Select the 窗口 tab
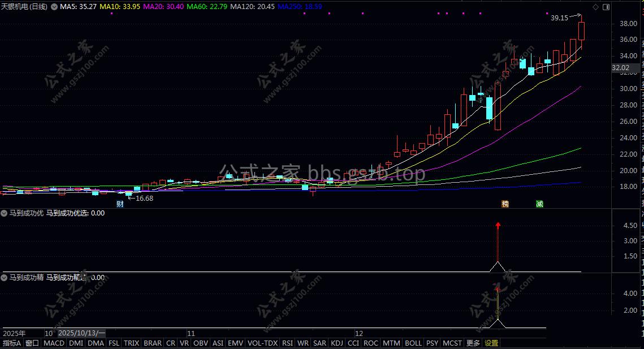The image size is (644, 349). coord(32,343)
